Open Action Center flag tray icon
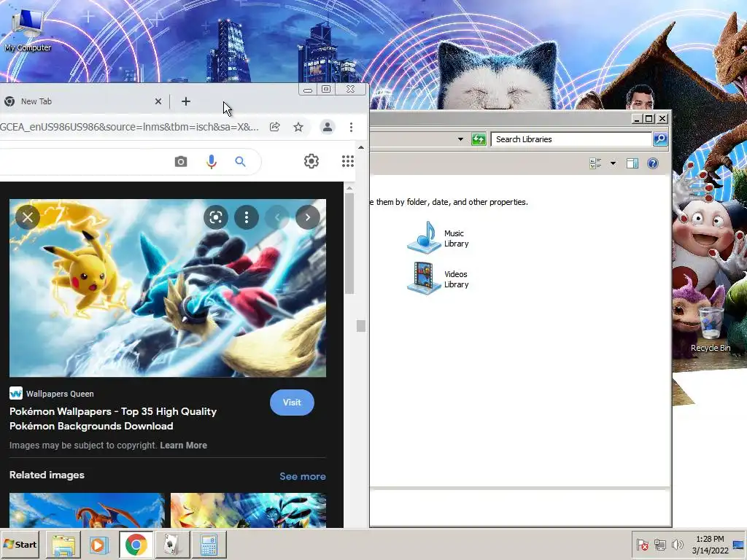 coord(642,544)
